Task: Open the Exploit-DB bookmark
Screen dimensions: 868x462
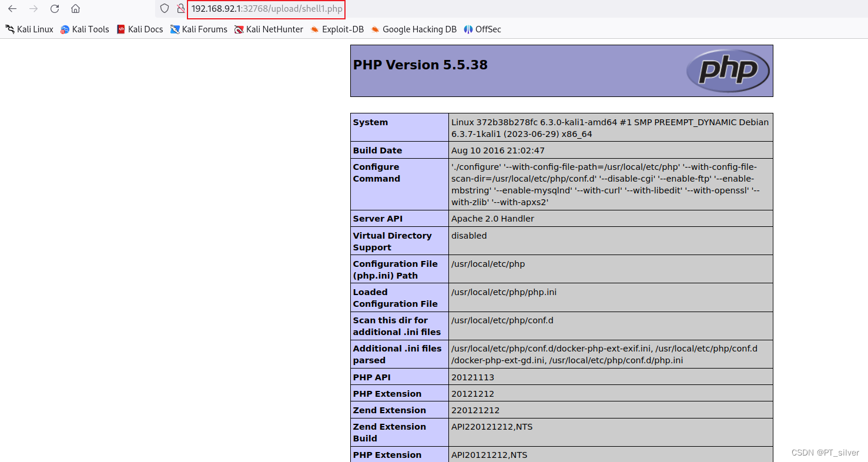Action: 337,29
